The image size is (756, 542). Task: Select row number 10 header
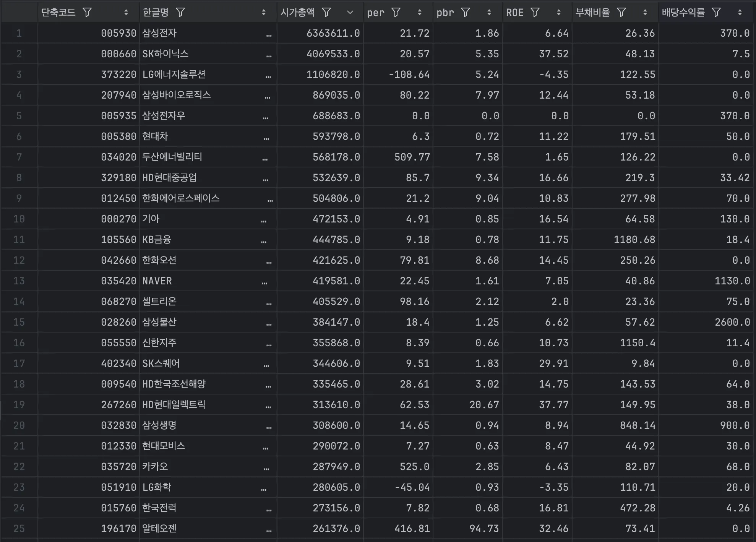coord(19,219)
